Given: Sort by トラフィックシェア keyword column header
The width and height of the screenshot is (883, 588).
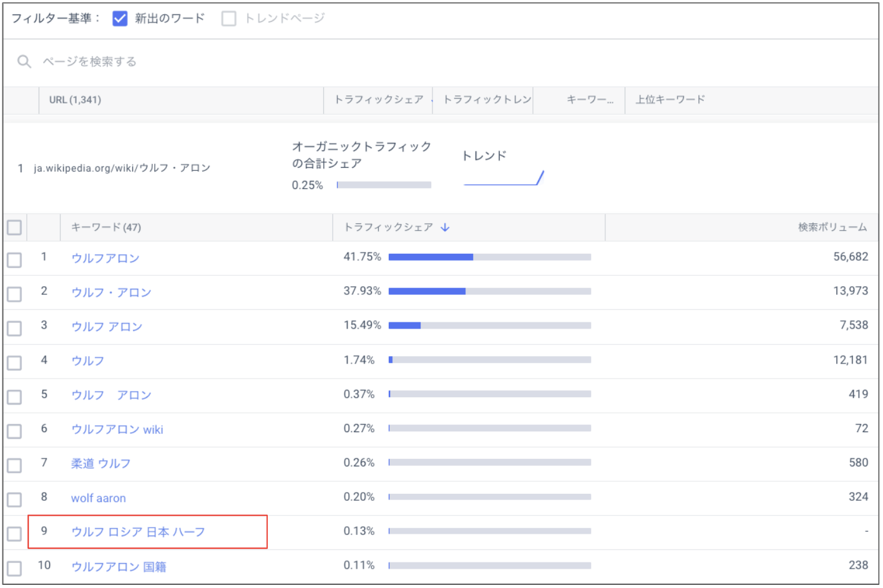Looking at the screenshot, I should click(x=388, y=228).
